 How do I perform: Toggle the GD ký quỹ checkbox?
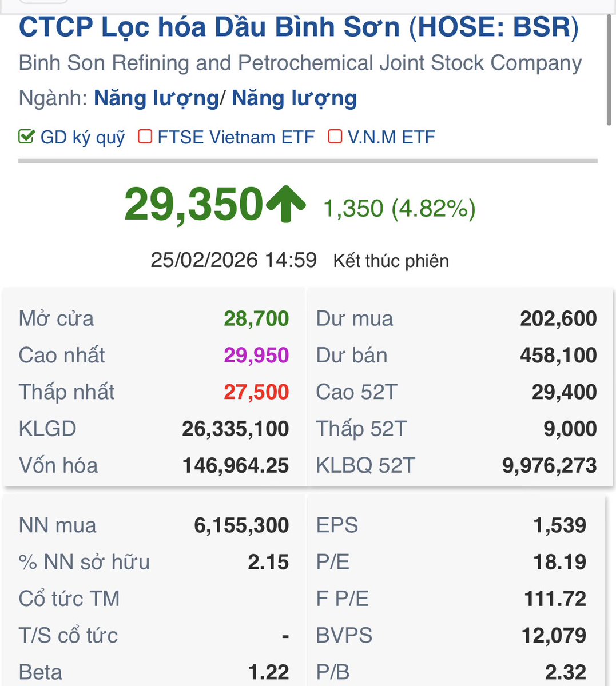(x=26, y=137)
